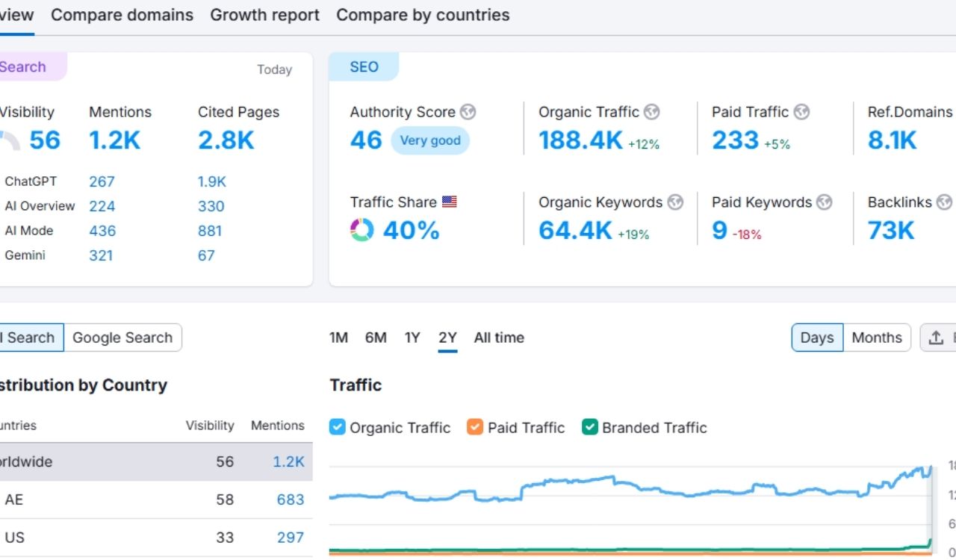The height and width of the screenshot is (560, 956).
Task: Open the Growth report tab
Action: click(x=264, y=15)
